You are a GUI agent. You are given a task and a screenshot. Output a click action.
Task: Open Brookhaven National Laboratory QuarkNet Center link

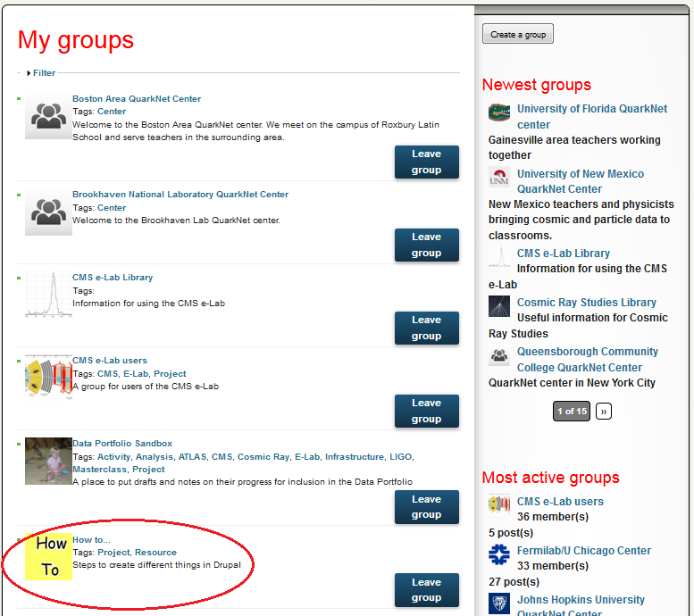[180, 195]
